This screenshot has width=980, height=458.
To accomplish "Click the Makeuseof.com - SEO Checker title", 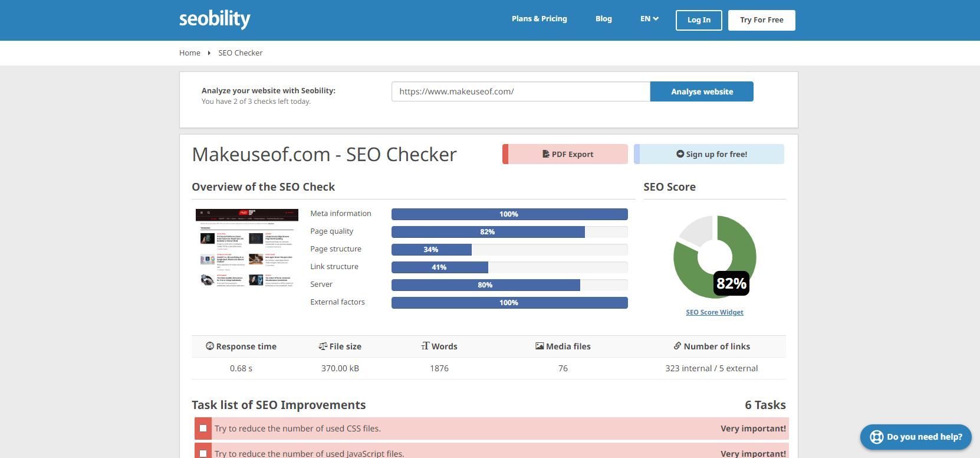I will click(324, 154).
